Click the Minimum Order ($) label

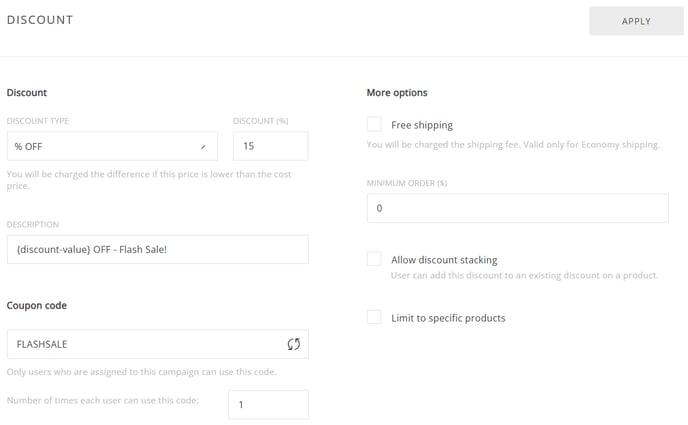tap(407, 183)
